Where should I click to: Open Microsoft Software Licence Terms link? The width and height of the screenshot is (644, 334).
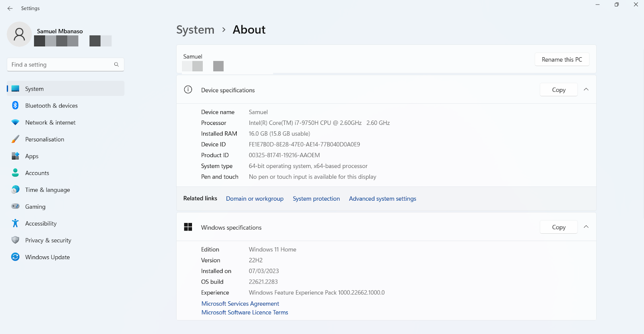pos(245,313)
